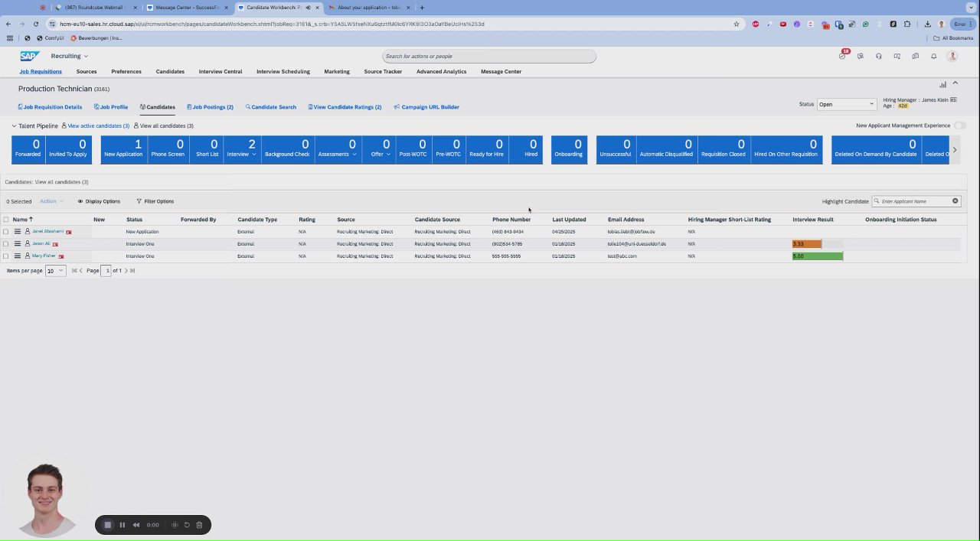Open the Candidate Search tab
This screenshot has height=541, width=980.
pyautogui.click(x=271, y=107)
